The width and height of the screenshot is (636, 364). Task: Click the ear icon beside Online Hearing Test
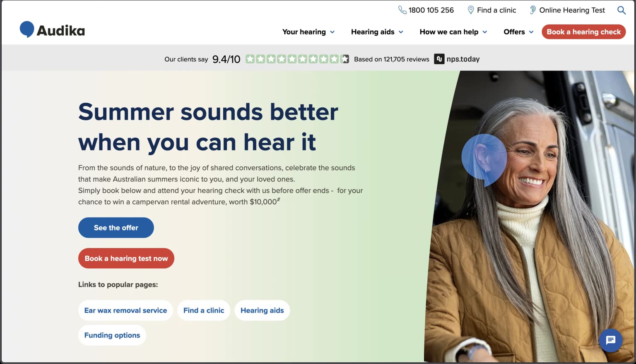coord(532,10)
